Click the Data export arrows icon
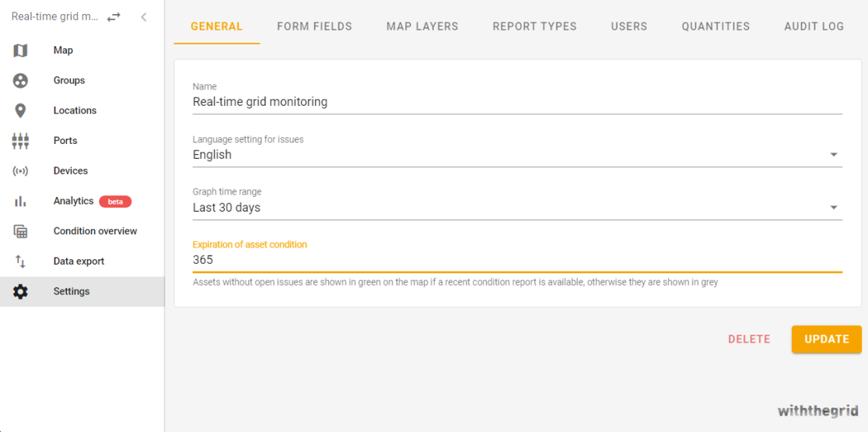868x432 pixels. [x=20, y=262]
